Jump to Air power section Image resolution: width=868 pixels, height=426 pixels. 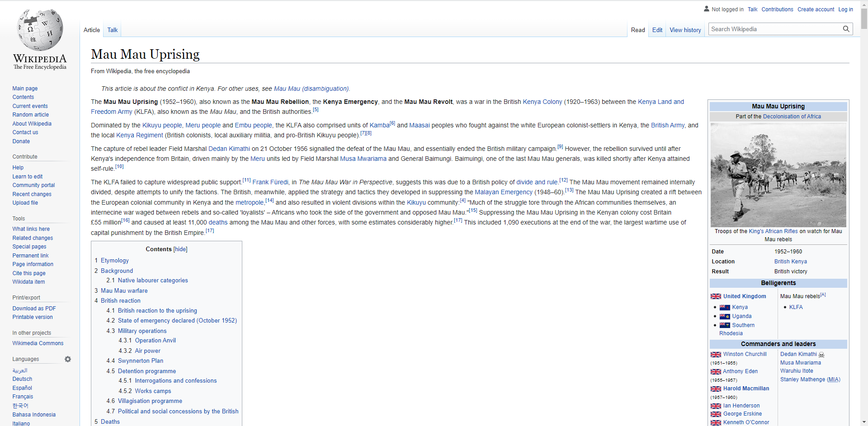coord(148,351)
